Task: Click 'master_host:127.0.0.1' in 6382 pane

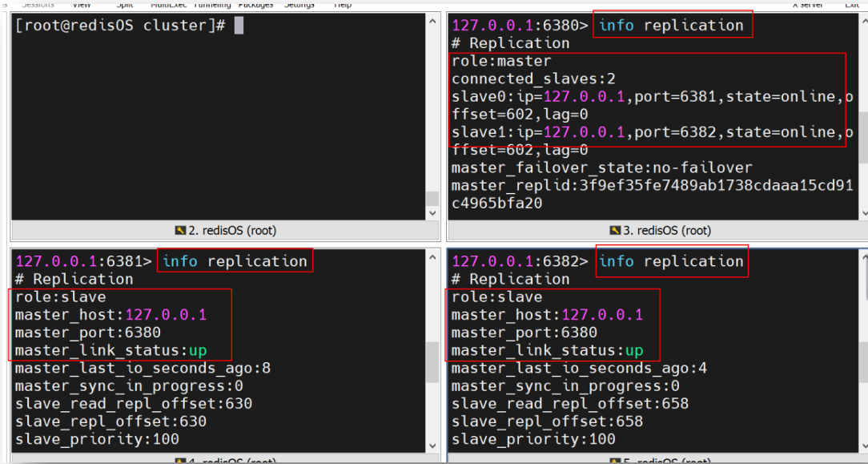Action: [547, 314]
